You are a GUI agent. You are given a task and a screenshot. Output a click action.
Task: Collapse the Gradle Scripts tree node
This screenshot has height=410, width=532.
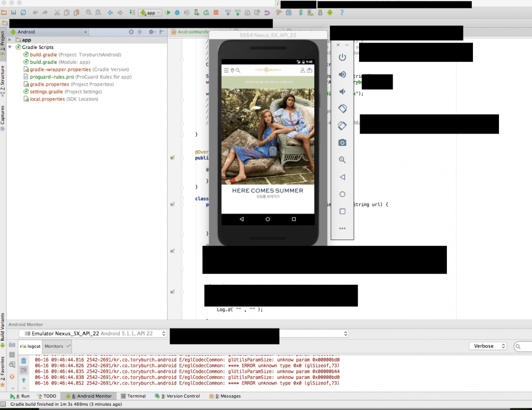[10, 47]
